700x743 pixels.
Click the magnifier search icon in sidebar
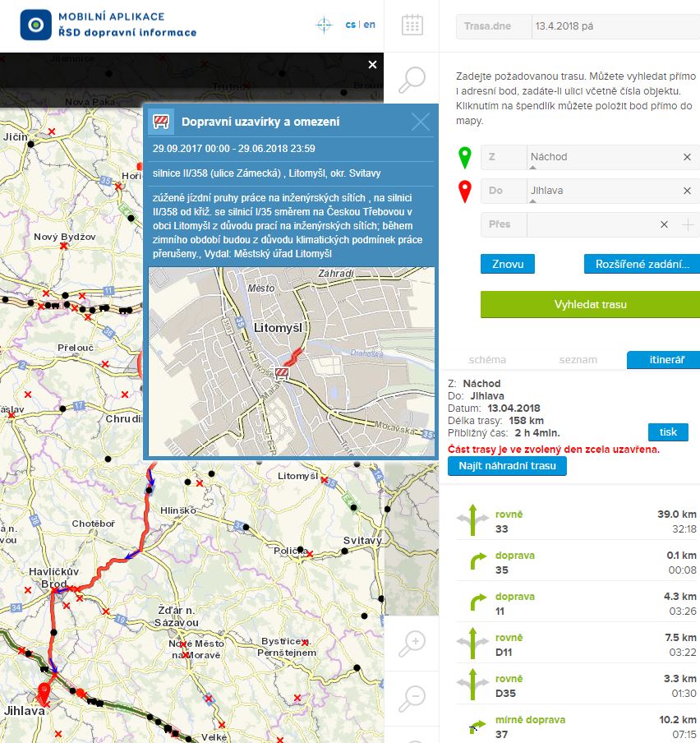click(412, 81)
